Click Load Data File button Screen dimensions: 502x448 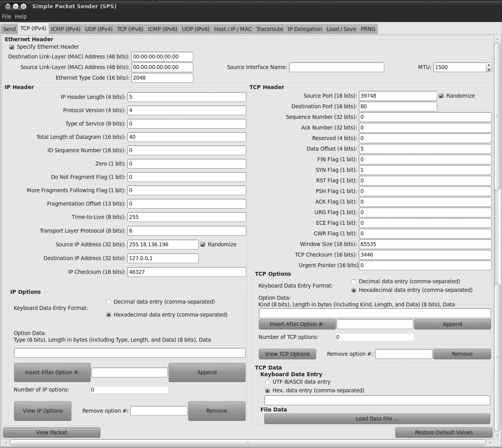(x=377, y=419)
